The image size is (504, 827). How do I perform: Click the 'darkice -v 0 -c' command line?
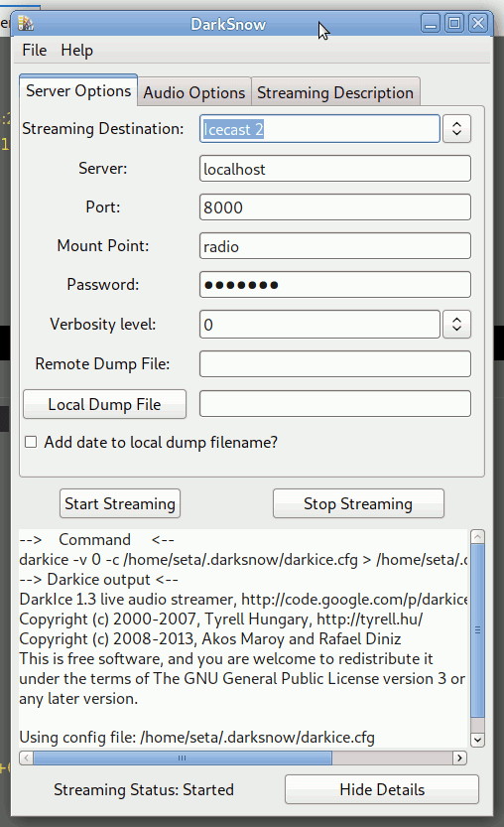[243, 560]
